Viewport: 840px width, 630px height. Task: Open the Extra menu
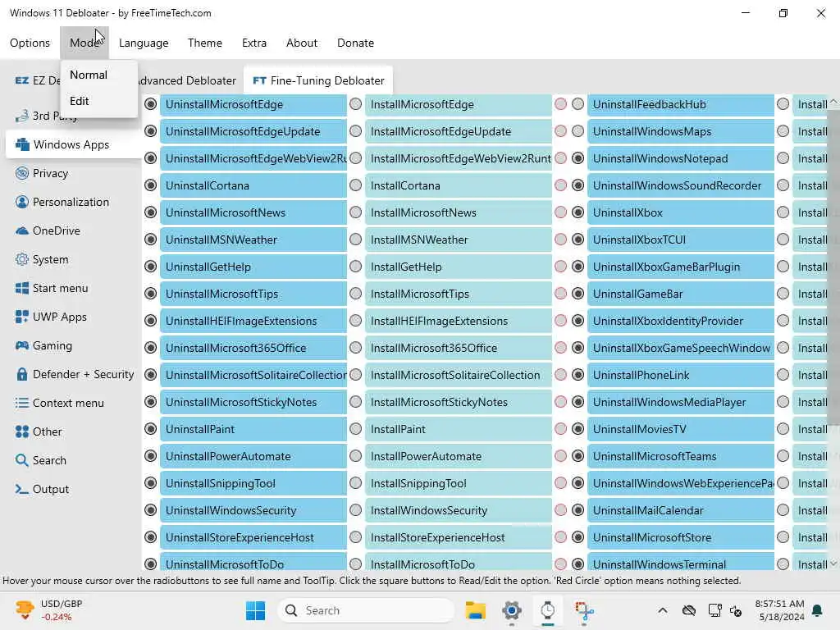(254, 43)
